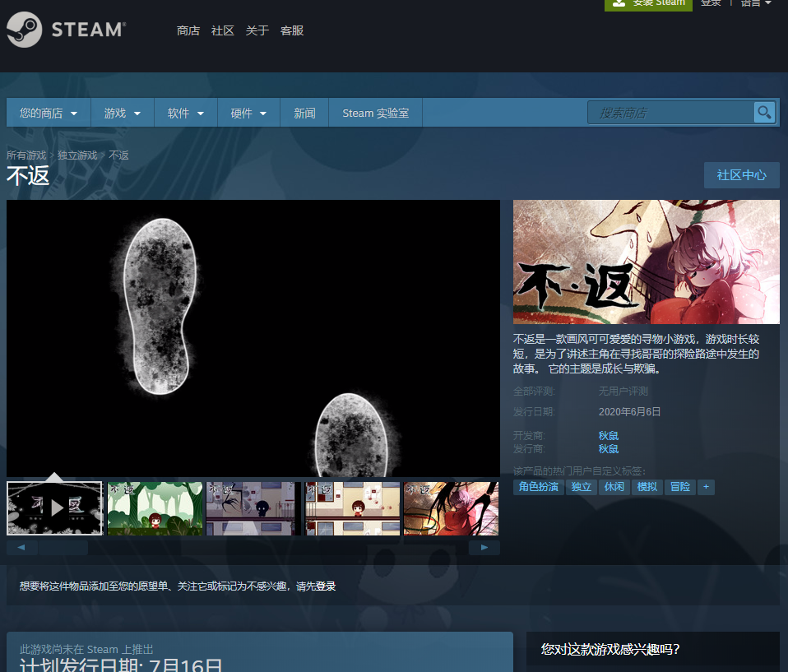
Task: Select the 休闲 tag
Action: [x=614, y=487]
